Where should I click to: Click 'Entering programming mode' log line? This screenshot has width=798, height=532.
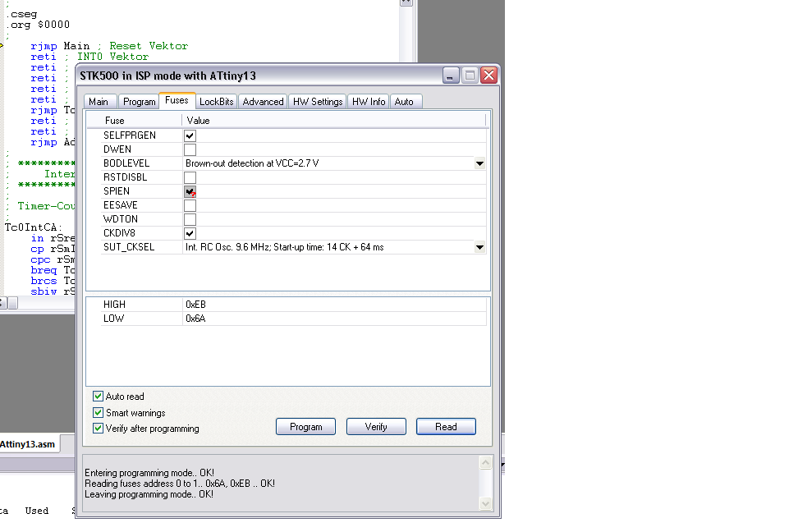[149, 473]
